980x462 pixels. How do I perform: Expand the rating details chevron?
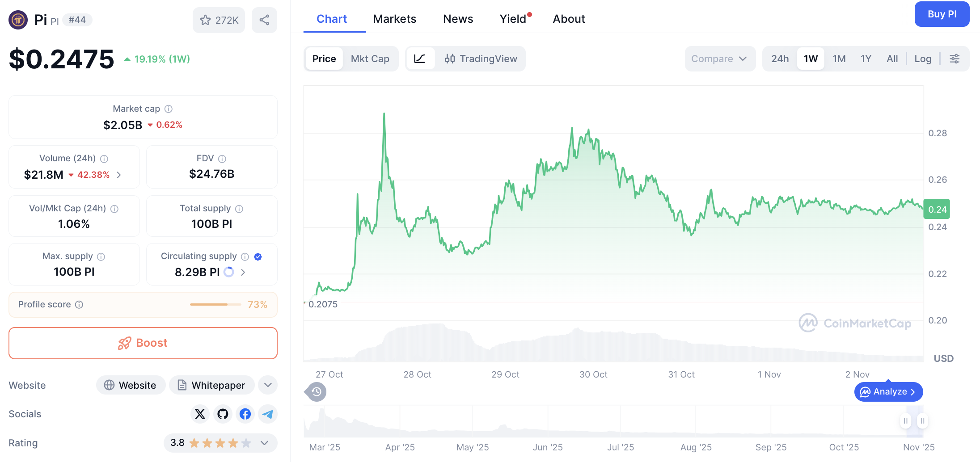coord(264,443)
